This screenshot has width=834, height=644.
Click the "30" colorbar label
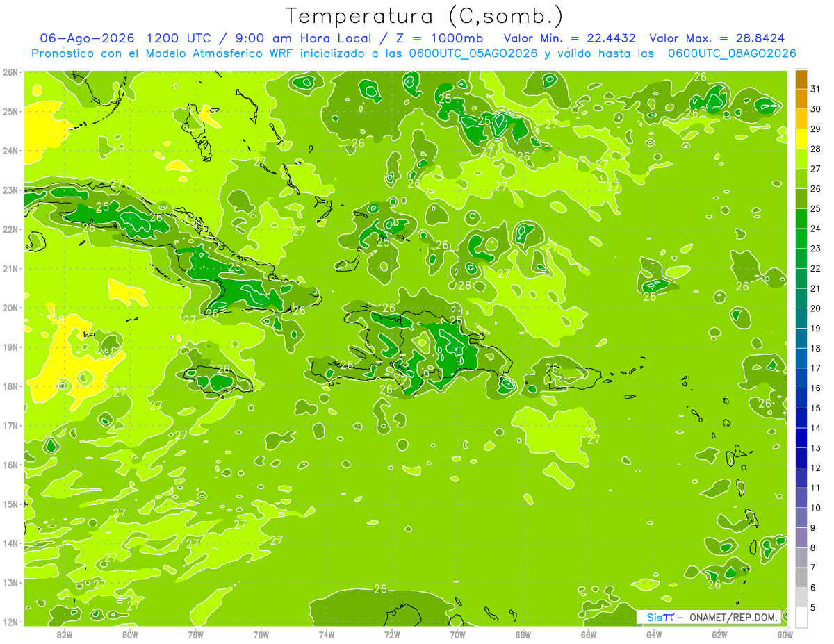coord(816,108)
